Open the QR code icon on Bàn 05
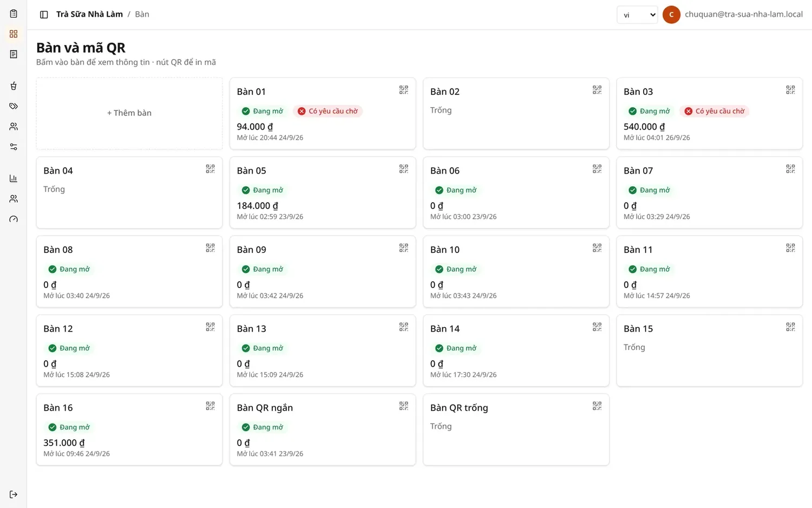Viewport: 812px width, 508px height. click(404, 169)
